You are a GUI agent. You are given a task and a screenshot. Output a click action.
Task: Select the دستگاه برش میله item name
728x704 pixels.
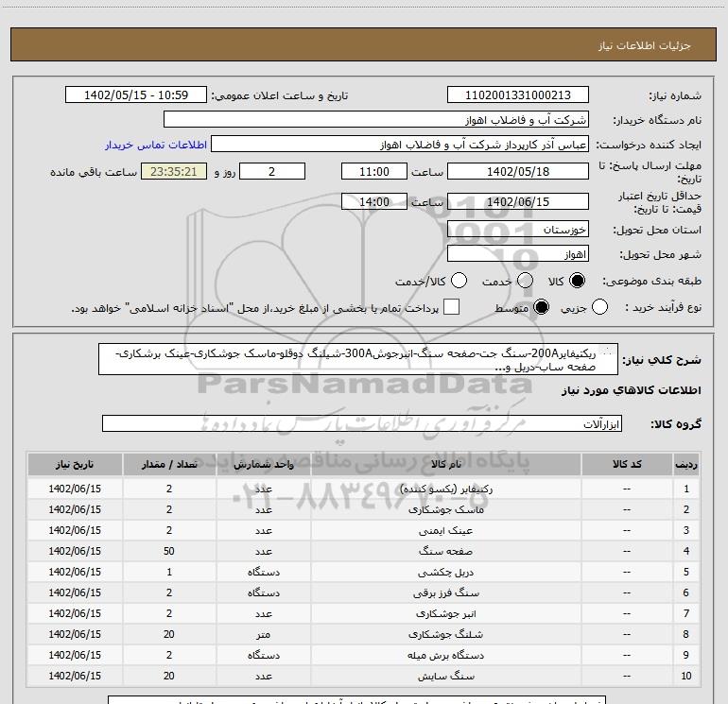coord(445,655)
